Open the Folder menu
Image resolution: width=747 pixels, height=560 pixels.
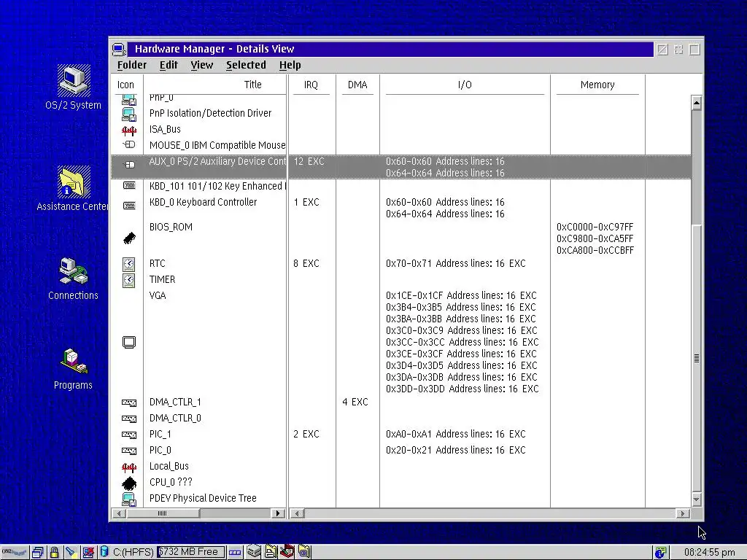click(132, 65)
